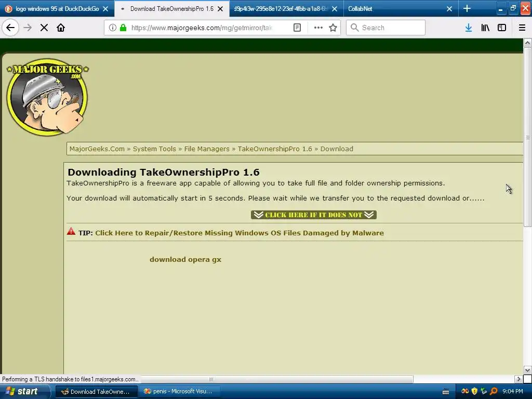Focus the Search box in toolbar

[385, 28]
